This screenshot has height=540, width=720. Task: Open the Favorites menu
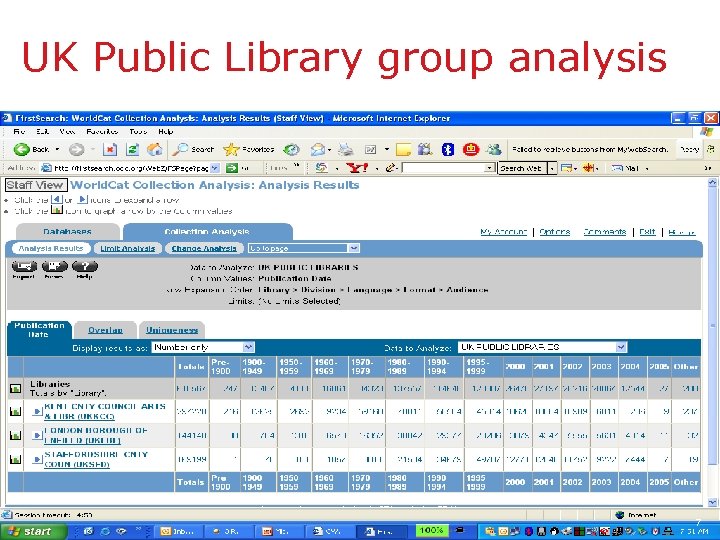pos(102,132)
